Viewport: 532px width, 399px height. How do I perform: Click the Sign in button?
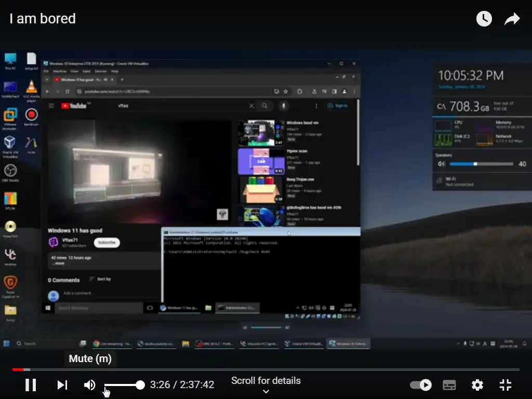click(x=338, y=106)
